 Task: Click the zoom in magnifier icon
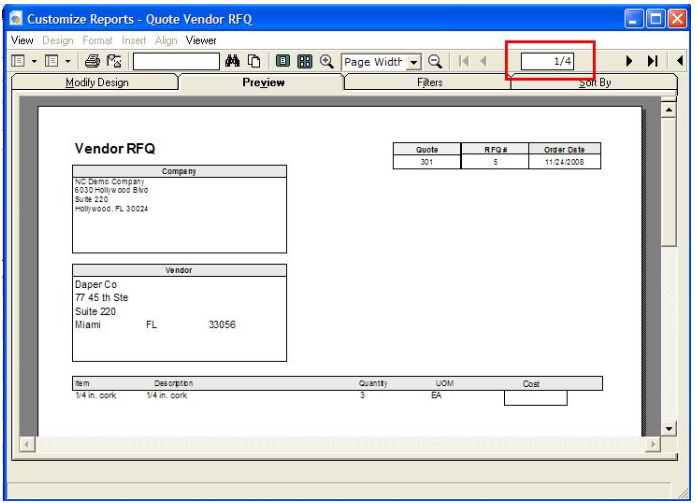(327, 61)
